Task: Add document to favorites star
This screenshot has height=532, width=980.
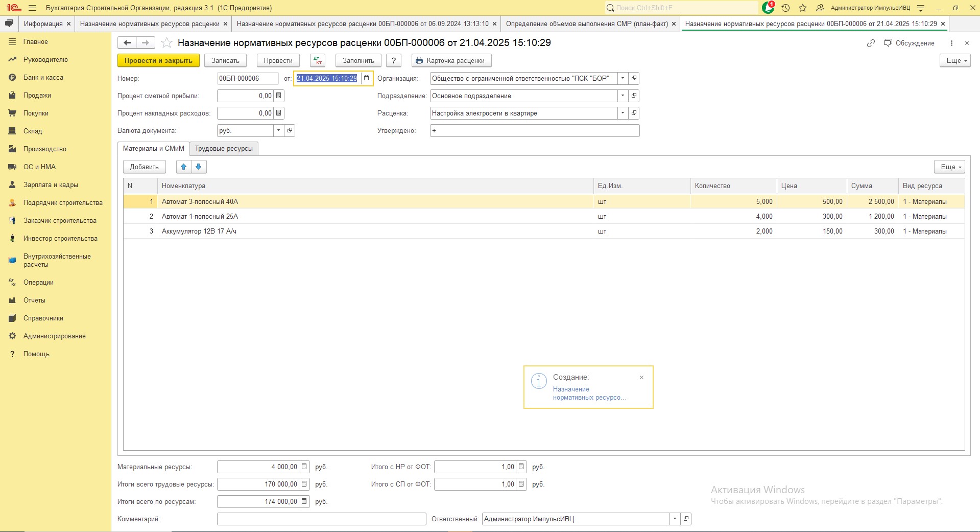Action: tap(166, 43)
